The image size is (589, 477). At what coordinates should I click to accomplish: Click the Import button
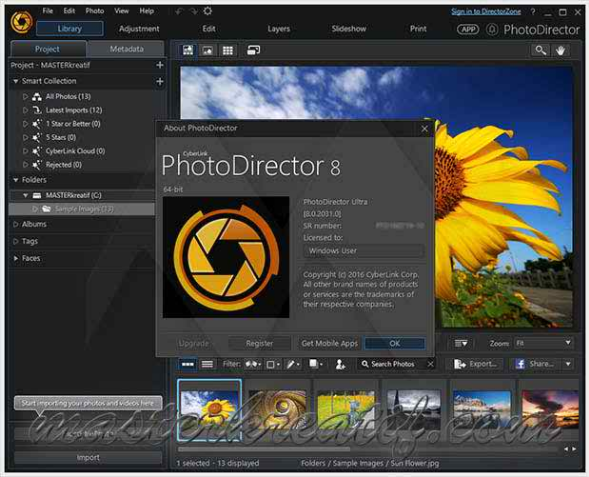(x=88, y=457)
